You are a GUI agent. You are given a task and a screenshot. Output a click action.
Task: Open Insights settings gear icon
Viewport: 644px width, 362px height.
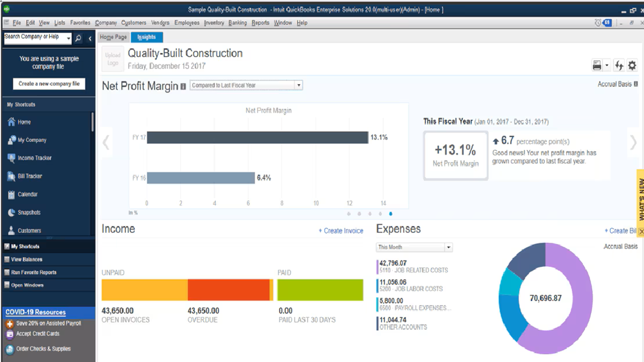pyautogui.click(x=632, y=65)
